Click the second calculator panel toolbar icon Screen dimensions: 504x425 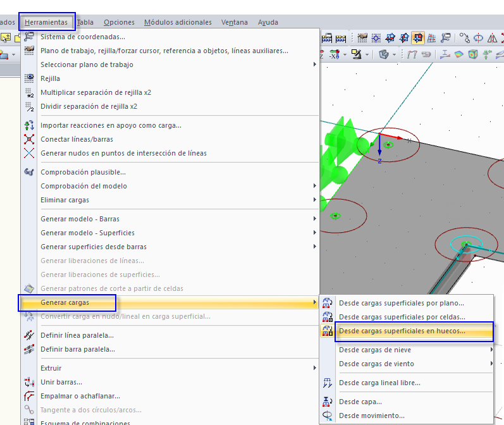pos(341,38)
